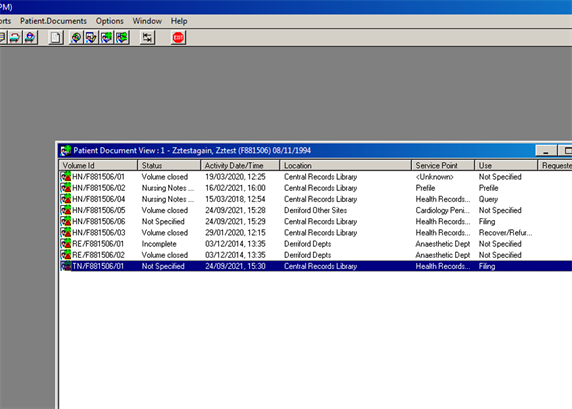This screenshot has width=572, height=409.
Task: Click the volume icon for HN/F881506/02
Action: click(x=66, y=188)
